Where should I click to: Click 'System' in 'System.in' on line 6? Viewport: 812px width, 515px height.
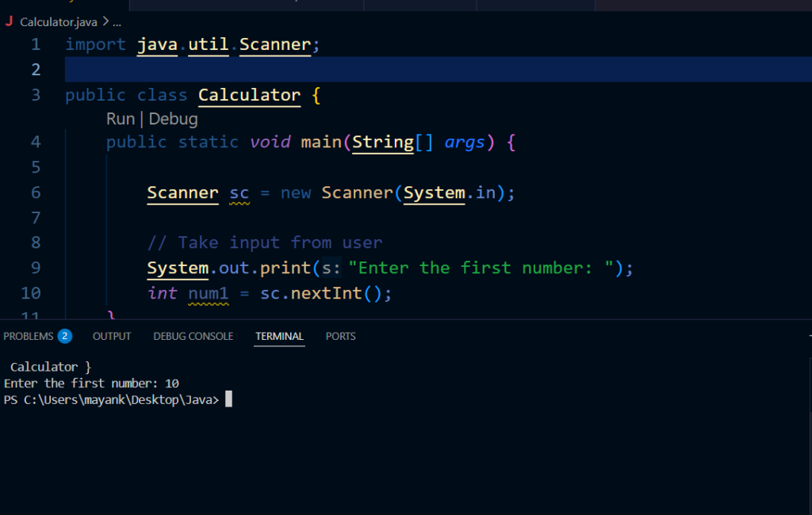click(x=434, y=193)
